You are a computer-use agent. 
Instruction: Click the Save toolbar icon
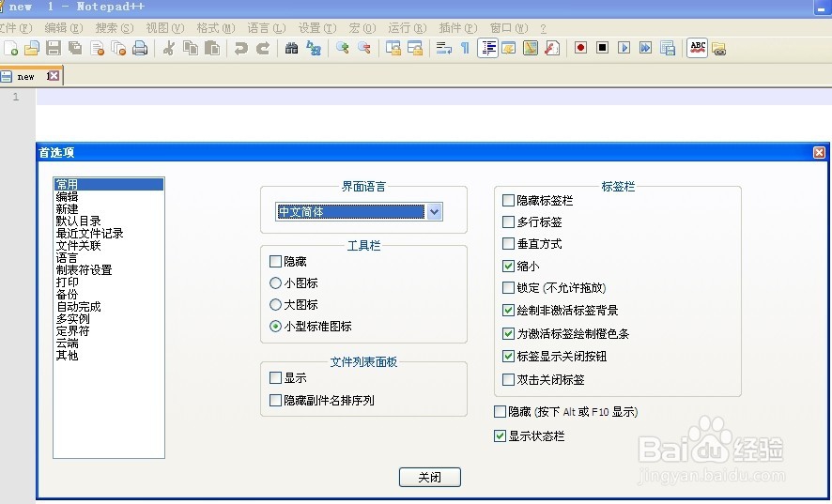(x=54, y=48)
